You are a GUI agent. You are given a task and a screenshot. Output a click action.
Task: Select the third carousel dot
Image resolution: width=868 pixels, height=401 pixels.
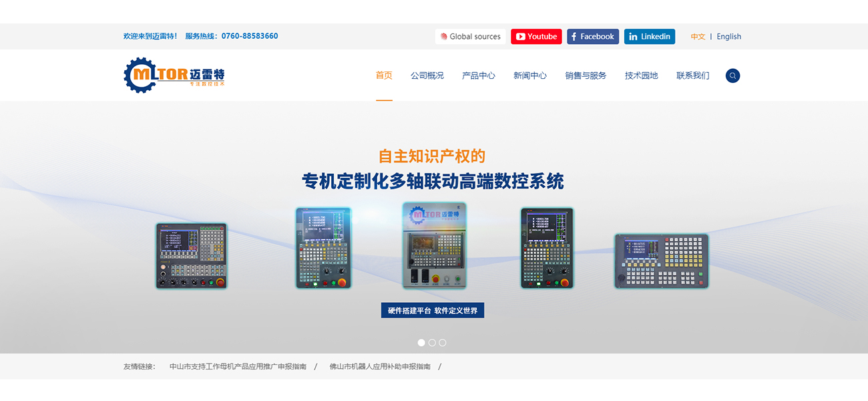point(443,342)
